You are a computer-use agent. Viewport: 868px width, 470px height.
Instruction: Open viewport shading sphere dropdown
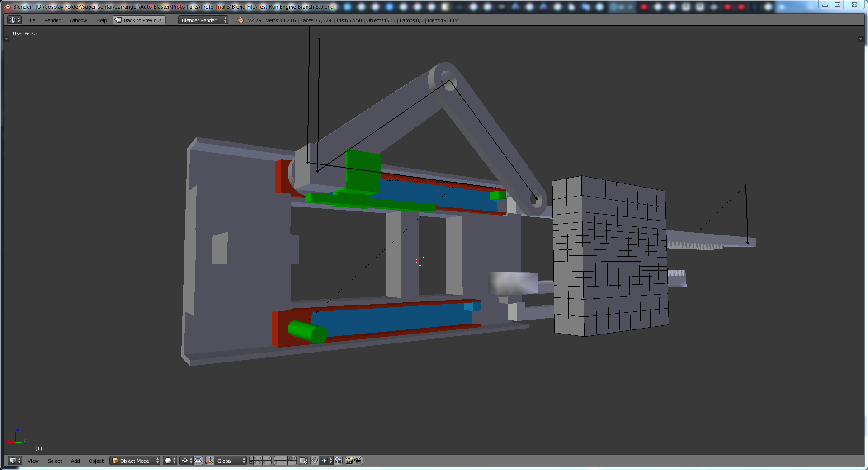click(x=170, y=461)
